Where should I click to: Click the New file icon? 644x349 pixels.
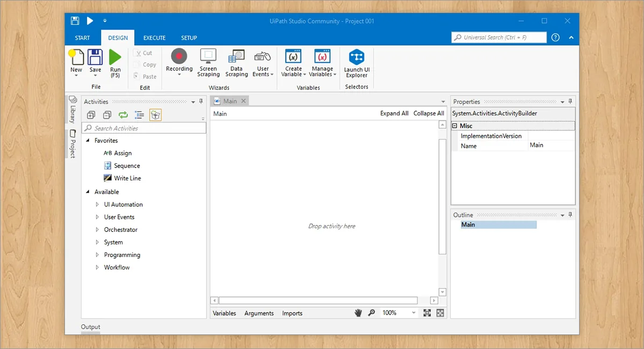[76, 57]
